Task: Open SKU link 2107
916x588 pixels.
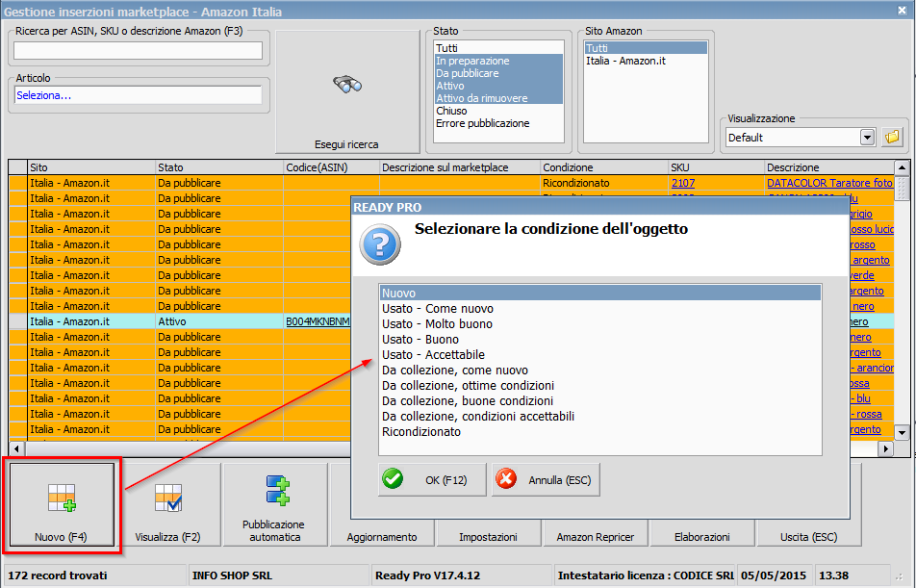Action: [x=683, y=183]
